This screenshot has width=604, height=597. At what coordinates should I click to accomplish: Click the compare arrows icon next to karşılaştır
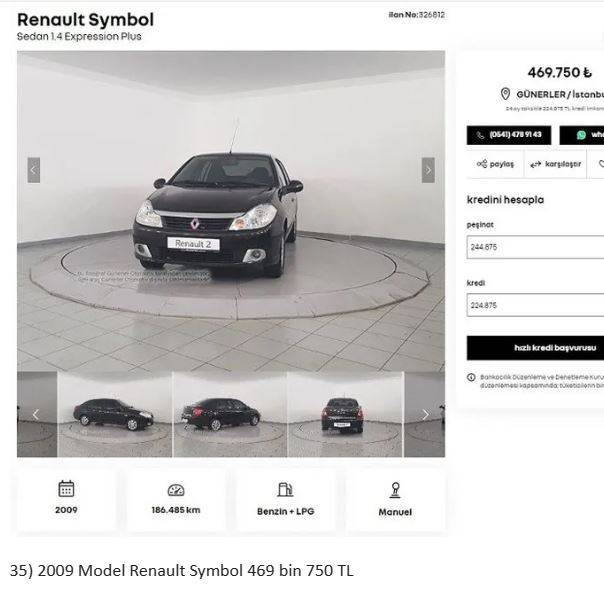point(535,164)
